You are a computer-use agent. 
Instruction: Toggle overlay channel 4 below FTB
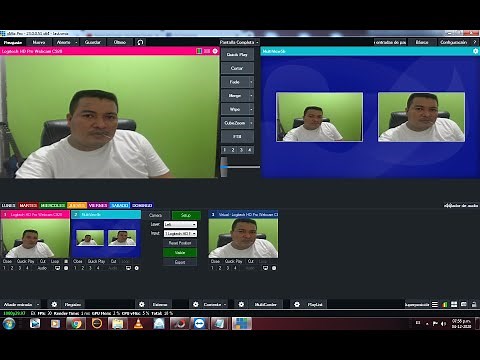(x=249, y=150)
